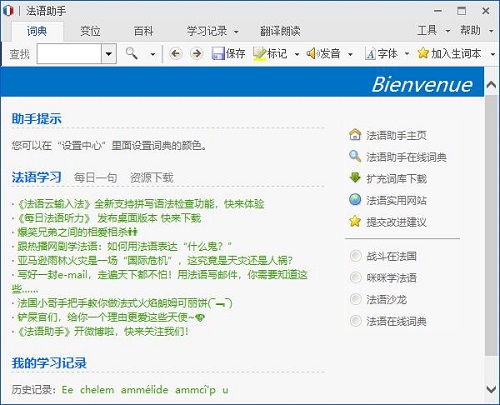This screenshot has width=500, height=405.
Task: Switch to the 词典 tab
Action: (x=37, y=31)
